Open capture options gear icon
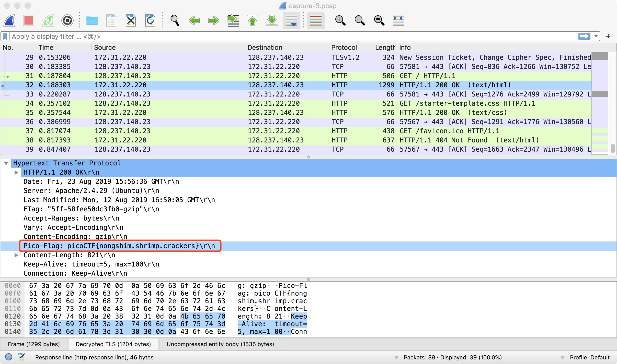 click(67, 20)
